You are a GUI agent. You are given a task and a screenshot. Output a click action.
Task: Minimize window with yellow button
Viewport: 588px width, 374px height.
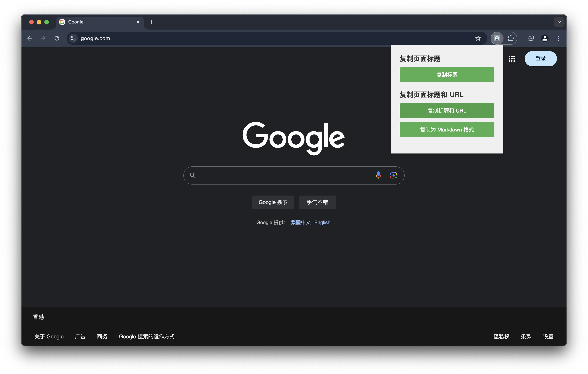pyautogui.click(x=39, y=22)
